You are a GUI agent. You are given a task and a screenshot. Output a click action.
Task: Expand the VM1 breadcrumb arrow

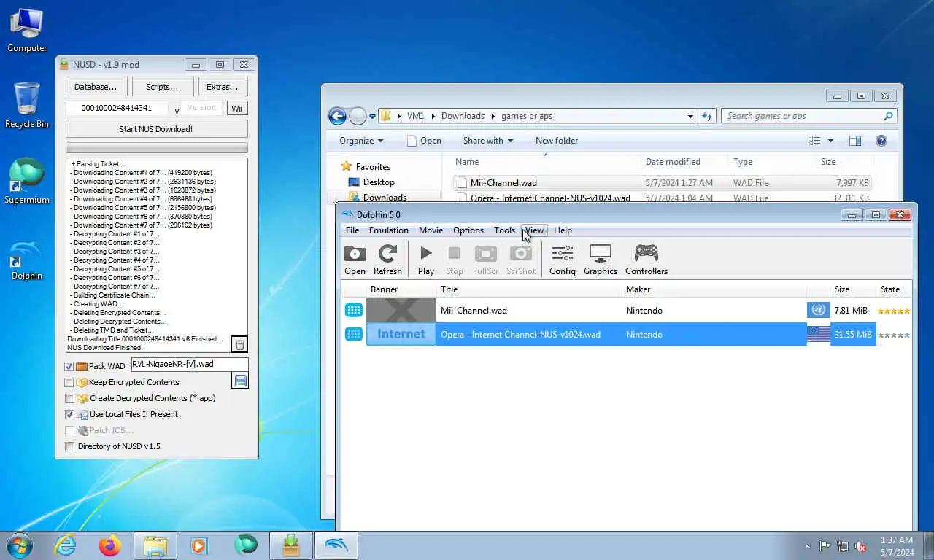click(x=433, y=116)
